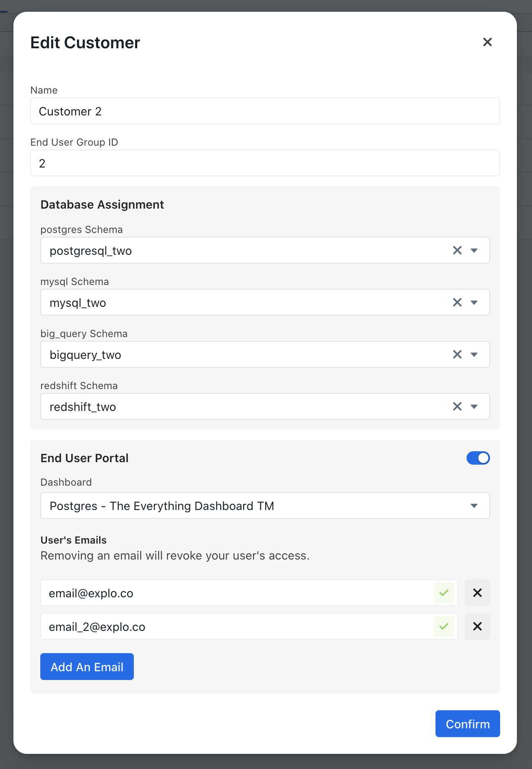Toggle the End User Portal switch
The width and height of the screenshot is (532, 769).
pos(478,458)
